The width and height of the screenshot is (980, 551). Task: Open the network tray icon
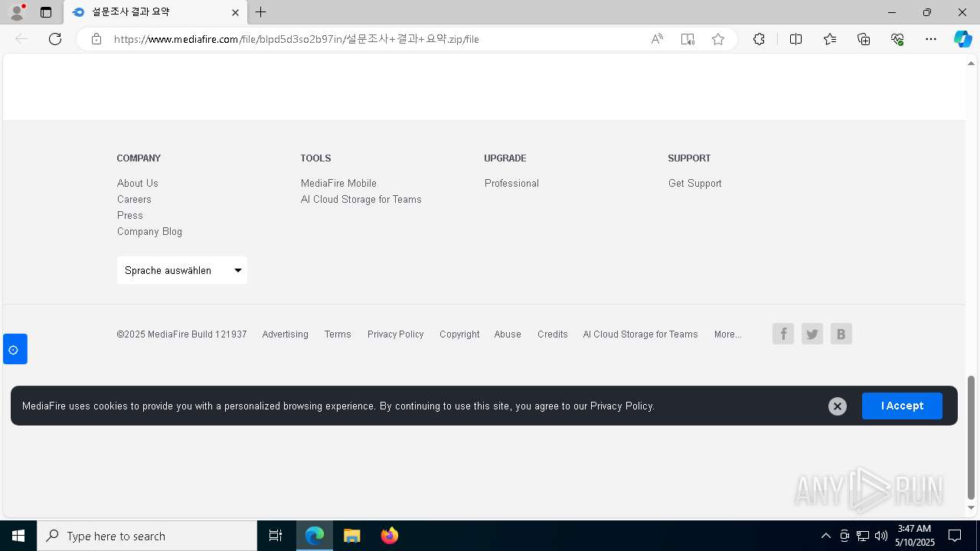pos(863,536)
